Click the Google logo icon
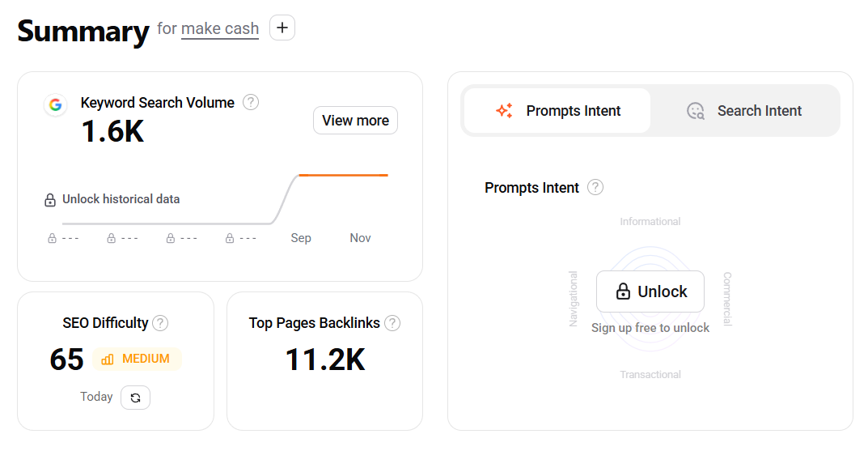868x451 pixels. point(56,104)
